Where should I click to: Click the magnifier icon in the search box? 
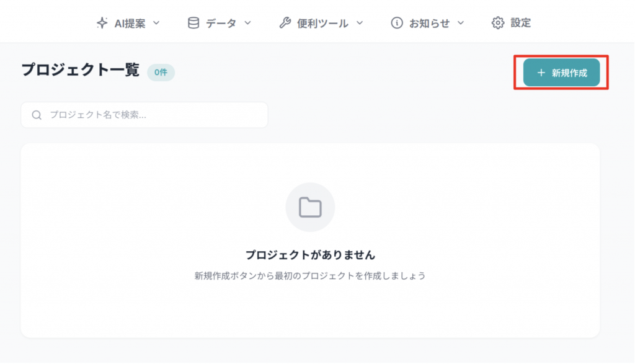[37, 115]
